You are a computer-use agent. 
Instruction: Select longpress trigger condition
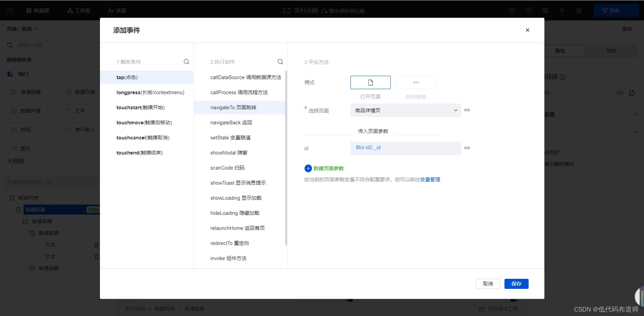click(x=147, y=92)
